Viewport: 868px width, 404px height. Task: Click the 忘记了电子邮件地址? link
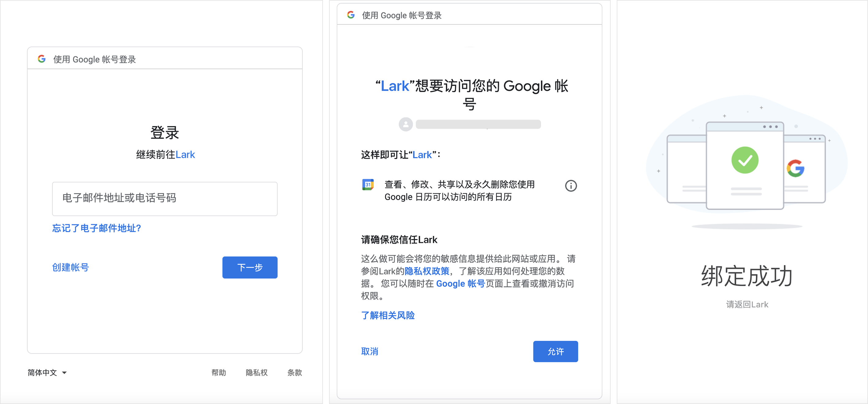[x=97, y=228]
